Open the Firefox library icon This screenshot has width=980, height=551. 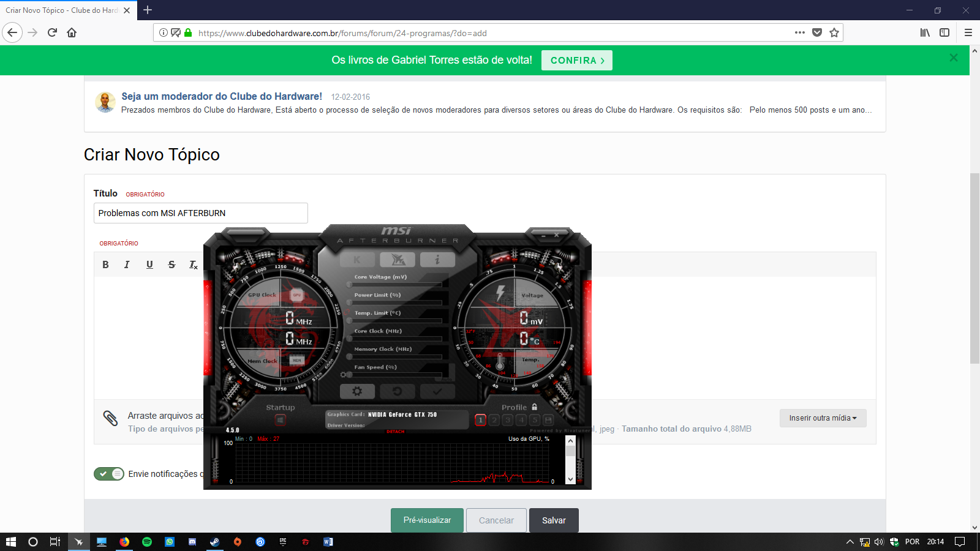[925, 32]
